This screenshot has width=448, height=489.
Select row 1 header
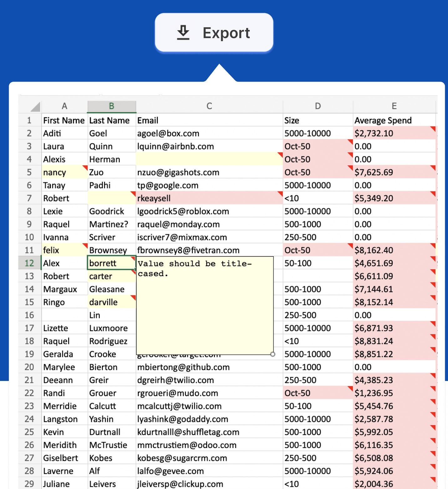point(29,120)
